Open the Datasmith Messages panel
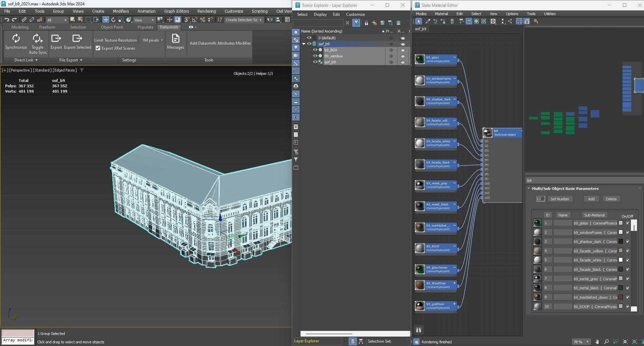Screen dimensions: 644x346 175,42
